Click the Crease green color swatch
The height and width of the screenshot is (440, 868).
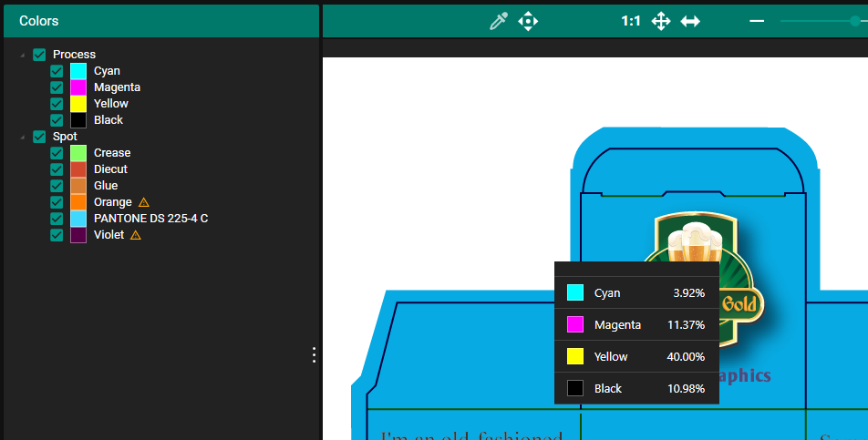pos(78,153)
